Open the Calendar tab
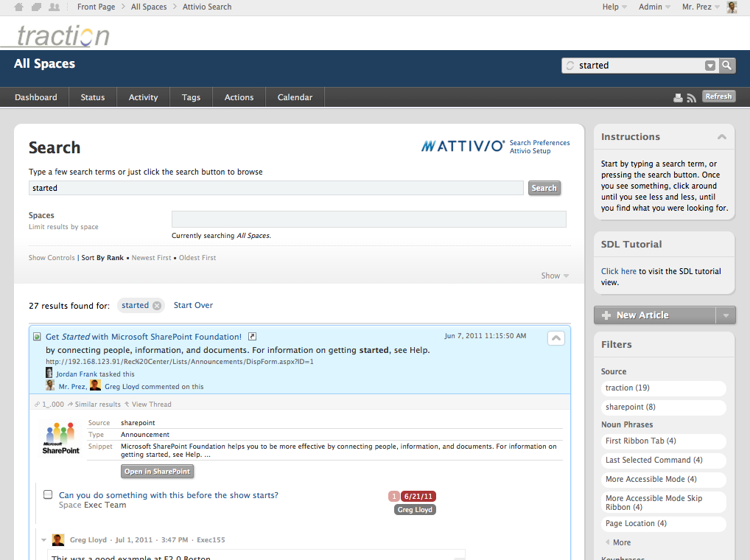750x560 pixels. click(x=295, y=97)
